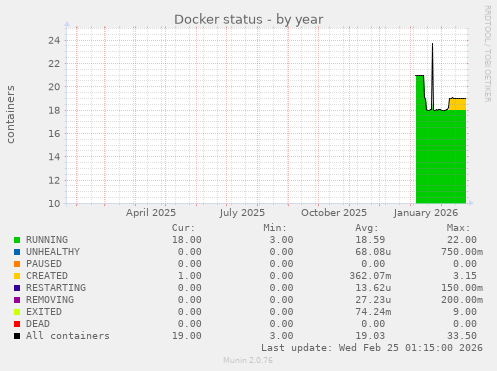Click the green RUNNING legend swatch
Viewport: 497px width, 371px height.
(17, 240)
